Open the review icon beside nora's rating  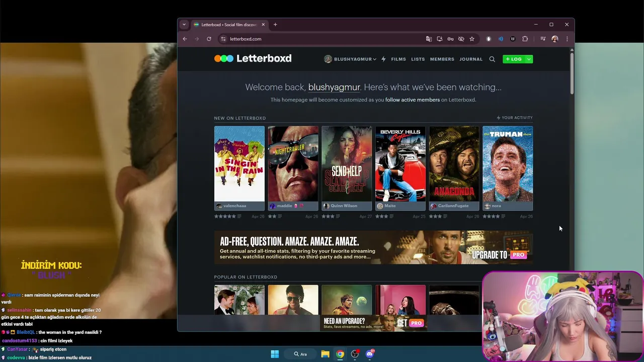(x=503, y=216)
